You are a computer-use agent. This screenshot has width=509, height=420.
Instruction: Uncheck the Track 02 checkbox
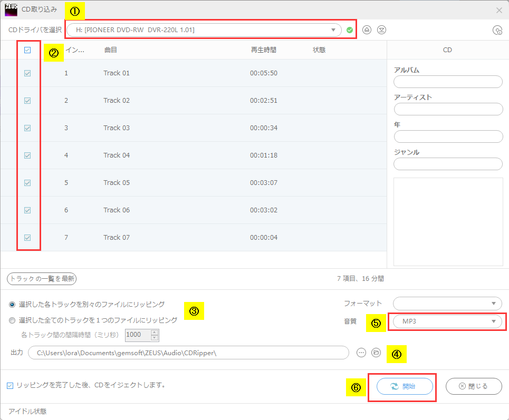click(27, 101)
